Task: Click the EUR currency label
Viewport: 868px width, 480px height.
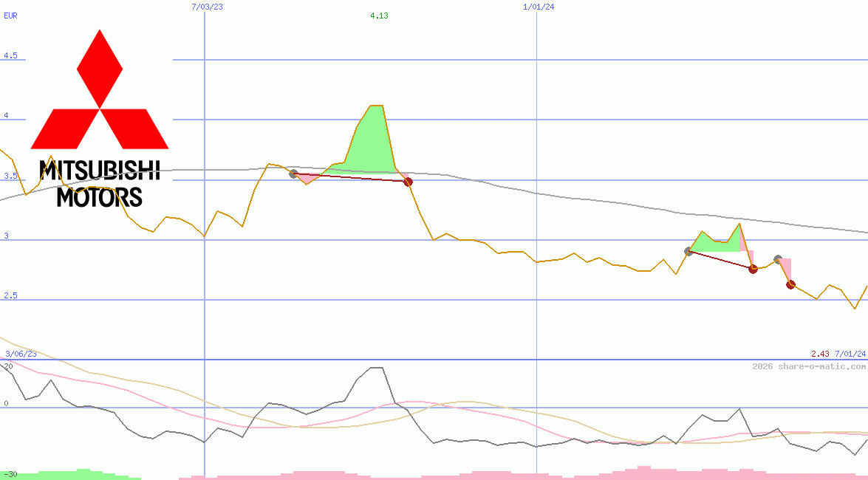Action: [10, 16]
